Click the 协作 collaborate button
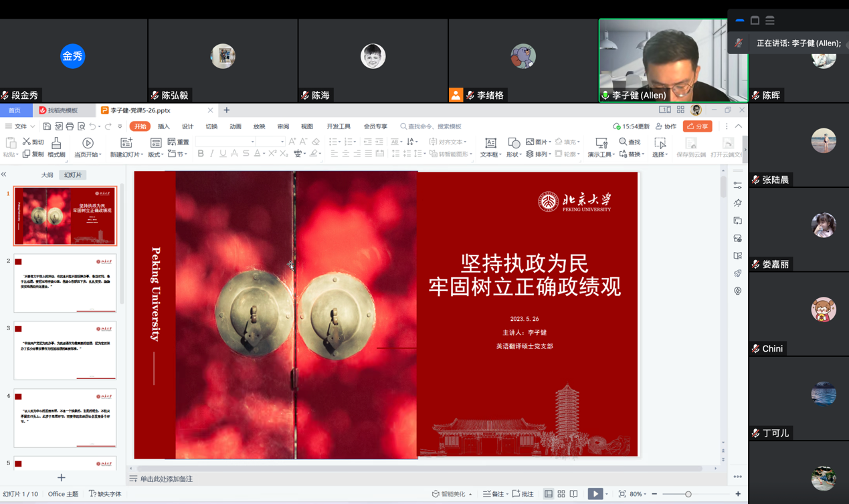The width and height of the screenshot is (849, 504). (666, 126)
